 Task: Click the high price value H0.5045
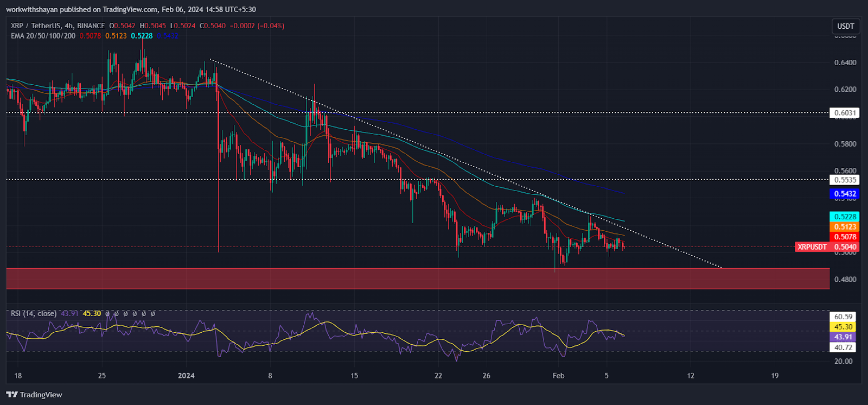(153, 26)
